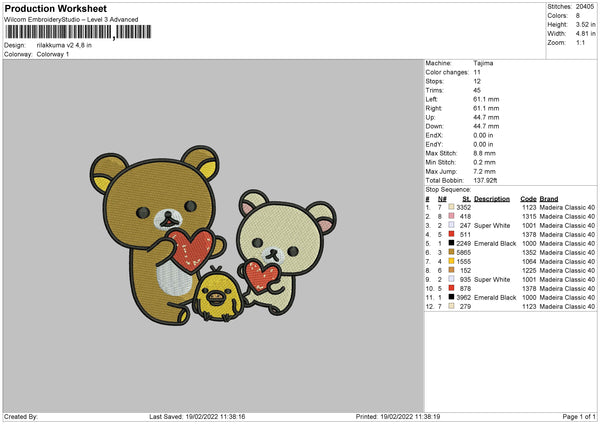600x424 pixels.
Task: Click the Height value '3.52 in'
Action: [585, 24]
